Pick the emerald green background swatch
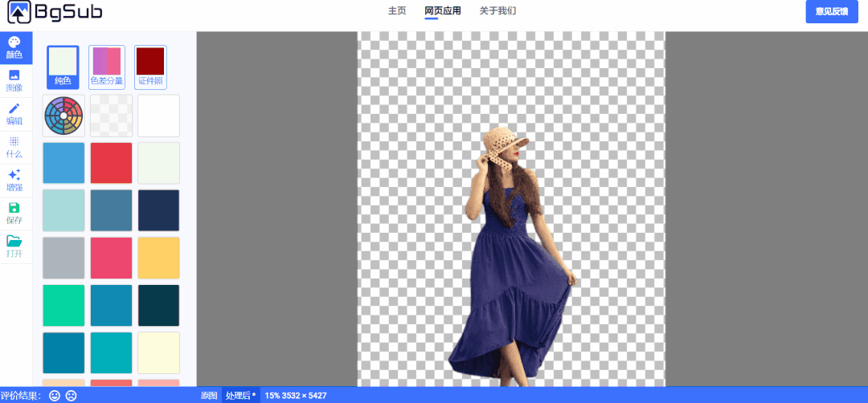Image resolution: width=868 pixels, height=403 pixels. point(63,306)
